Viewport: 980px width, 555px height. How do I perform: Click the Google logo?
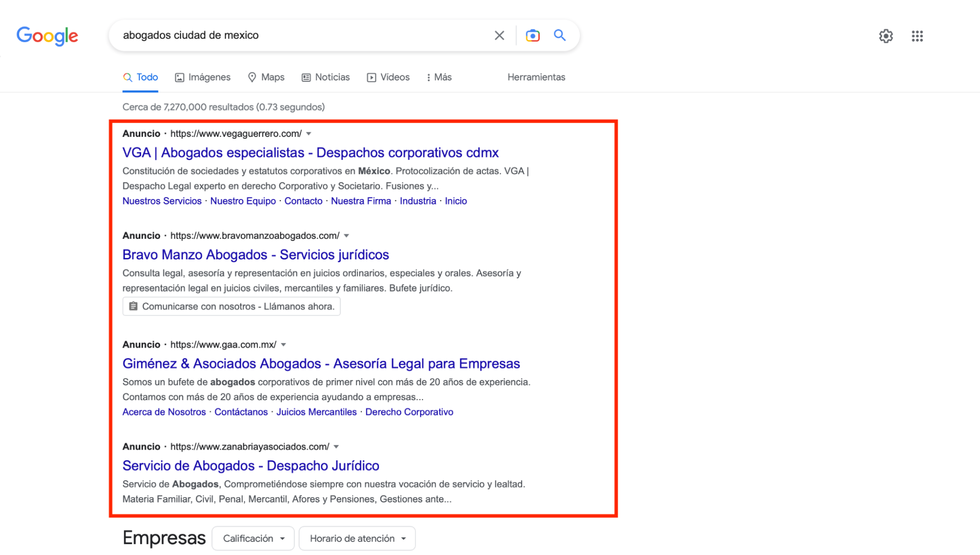click(47, 36)
